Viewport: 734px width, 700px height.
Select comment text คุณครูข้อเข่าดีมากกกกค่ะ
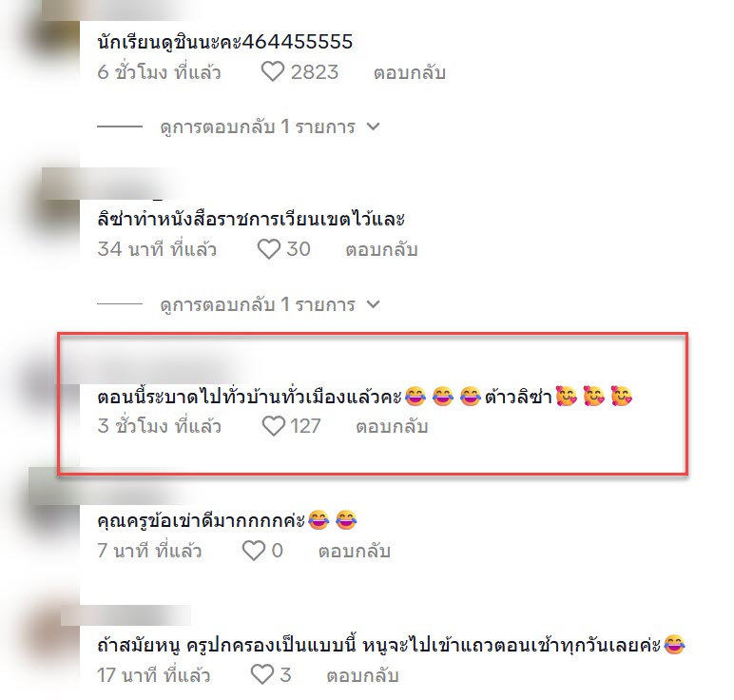coord(202,520)
